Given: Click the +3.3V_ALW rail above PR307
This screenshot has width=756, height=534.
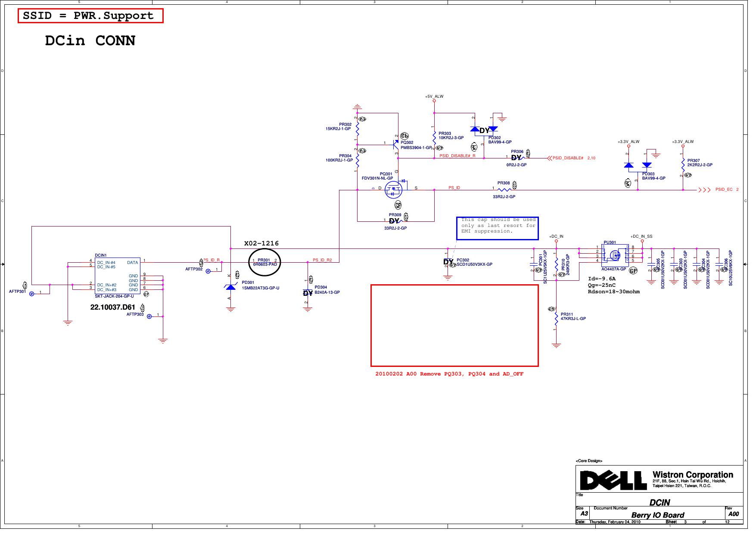Looking at the screenshot, I should (x=683, y=143).
